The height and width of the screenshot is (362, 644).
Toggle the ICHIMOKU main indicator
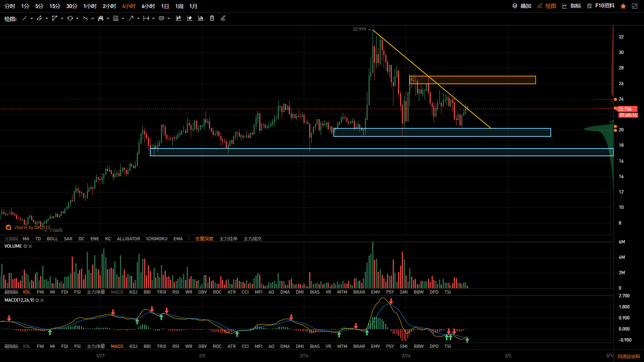click(x=157, y=239)
